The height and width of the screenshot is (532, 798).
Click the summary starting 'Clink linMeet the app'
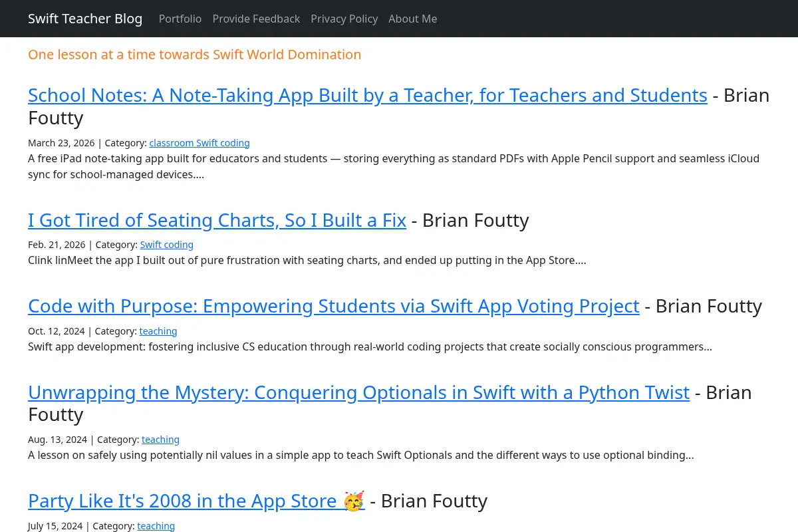307,260
